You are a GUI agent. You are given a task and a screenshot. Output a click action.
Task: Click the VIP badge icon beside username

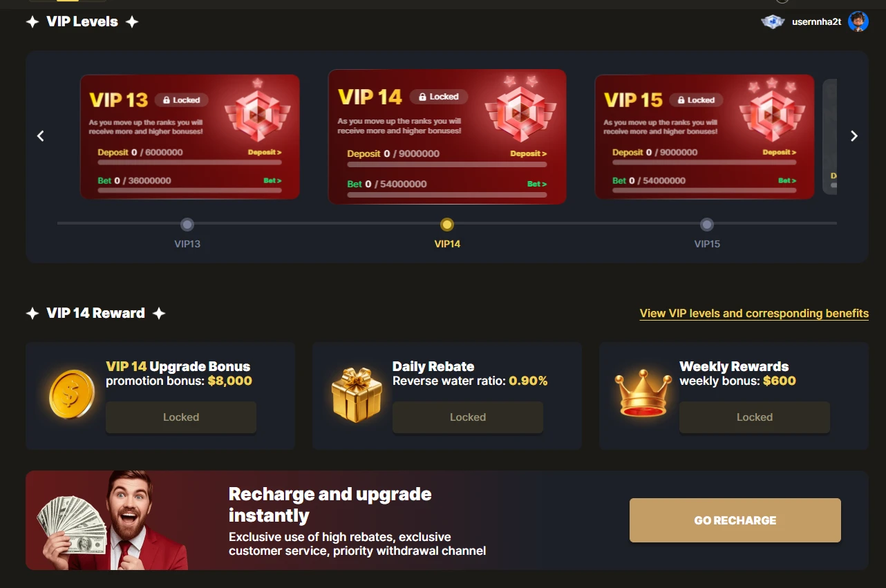point(773,22)
